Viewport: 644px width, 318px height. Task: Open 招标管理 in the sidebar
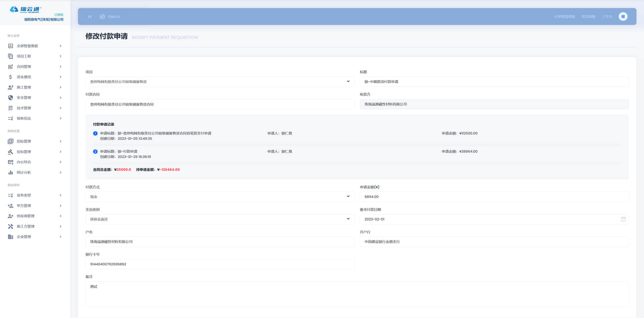click(24, 141)
